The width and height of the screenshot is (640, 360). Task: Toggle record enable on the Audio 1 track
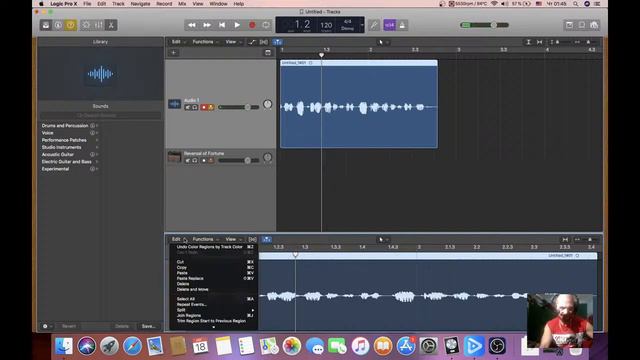pyautogui.click(x=204, y=107)
